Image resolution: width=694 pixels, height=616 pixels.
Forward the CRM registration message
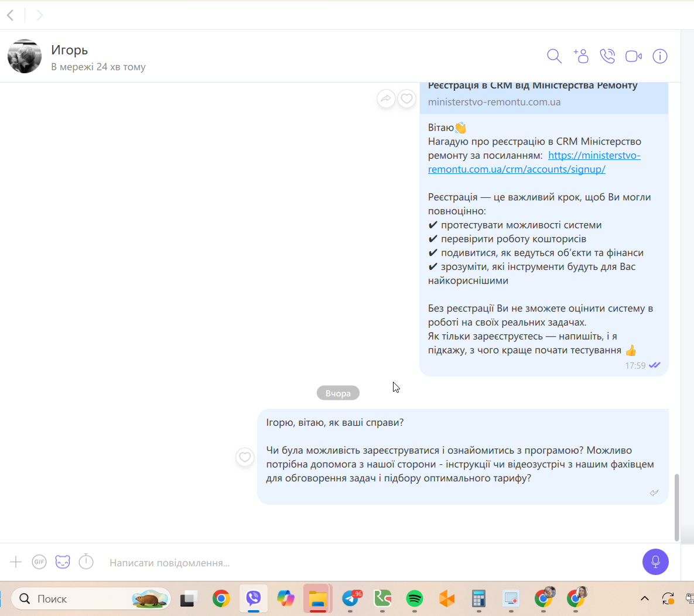click(x=386, y=98)
